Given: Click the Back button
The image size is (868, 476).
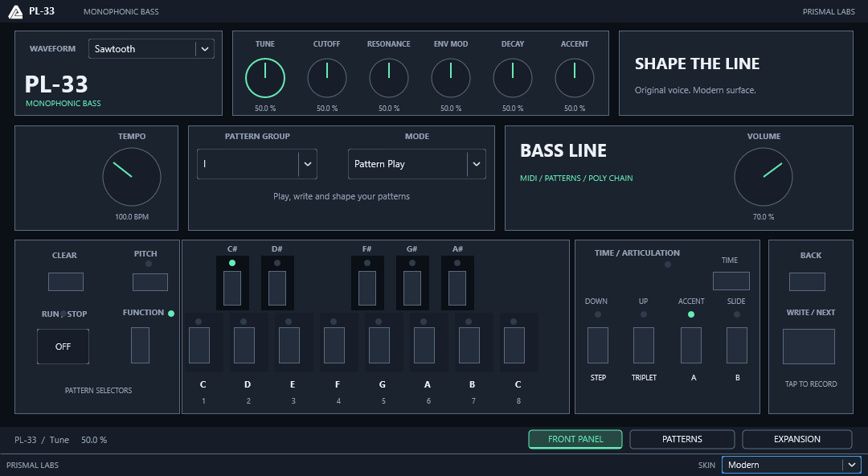Looking at the screenshot, I should tap(807, 281).
